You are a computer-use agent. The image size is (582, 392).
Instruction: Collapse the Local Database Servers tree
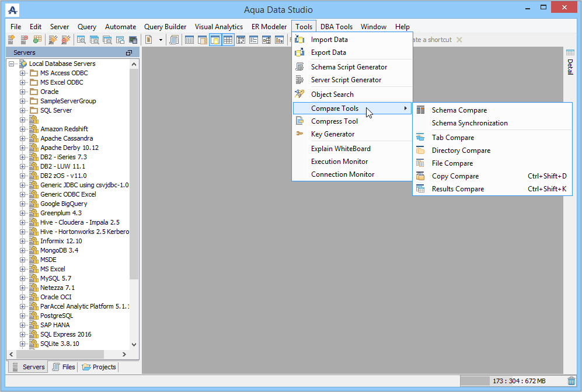click(12, 64)
